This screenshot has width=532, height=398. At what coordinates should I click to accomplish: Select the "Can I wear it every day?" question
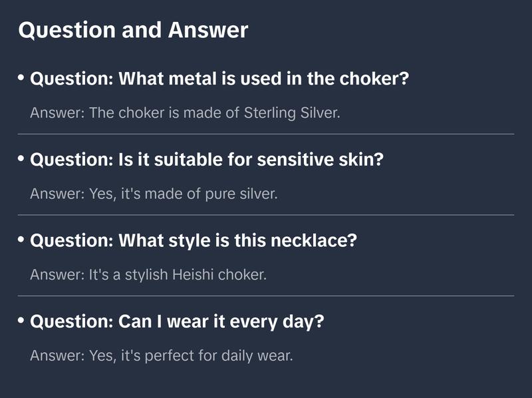[x=177, y=321]
